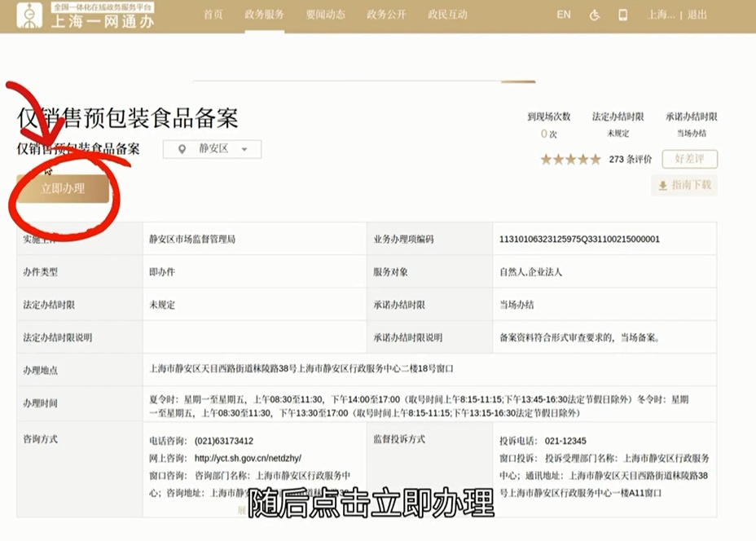Open the accessibility wheelchair icon
Image resolution: width=756 pixels, height=541 pixels.
595,15
